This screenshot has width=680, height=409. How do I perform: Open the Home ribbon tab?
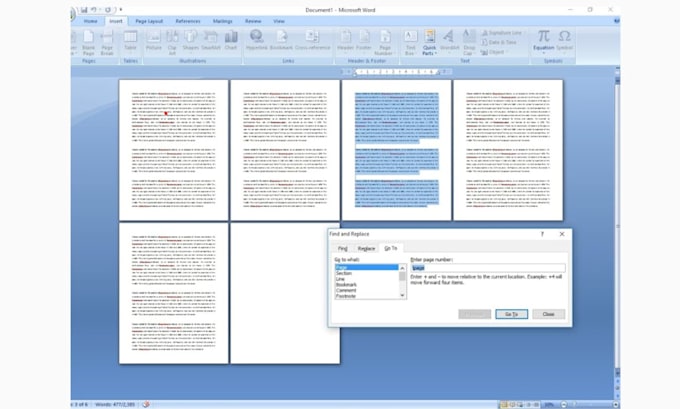coord(90,21)
